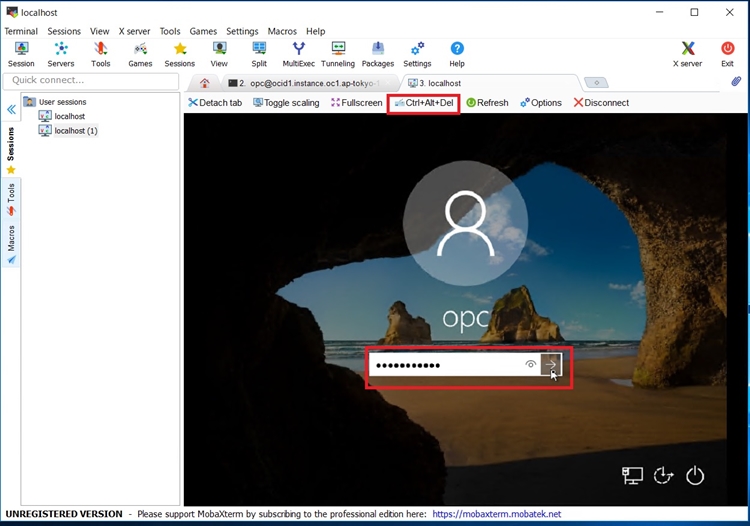Expand the User sessions tree node
The height and width of the screenshot is (526, 750).
pos(29,102)
